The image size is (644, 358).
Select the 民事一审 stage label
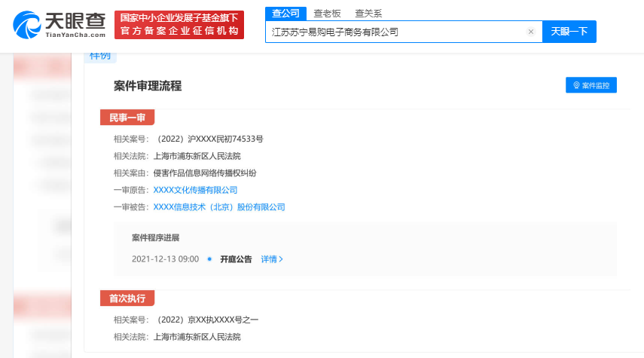[127, 118]
